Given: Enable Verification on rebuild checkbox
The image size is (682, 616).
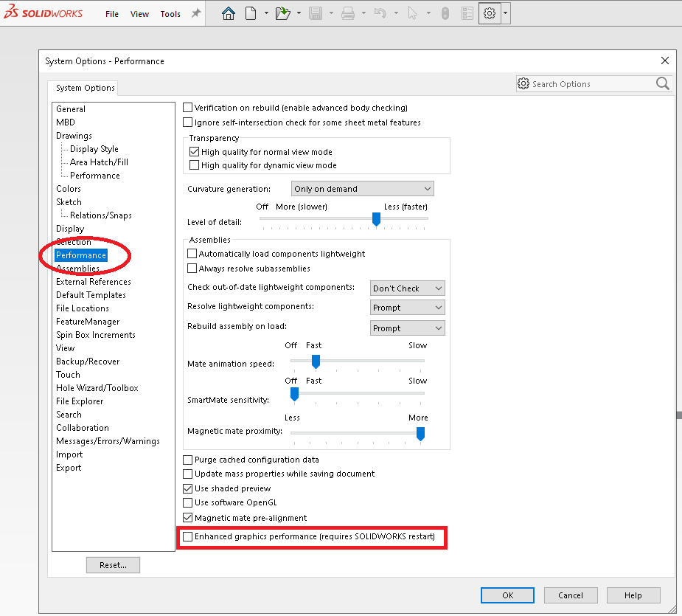Looking at the screenshot, I should coord(188,107).
